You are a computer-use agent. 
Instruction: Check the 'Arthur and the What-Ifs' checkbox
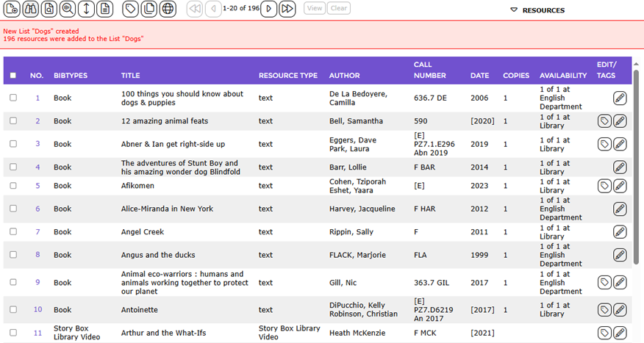tap(13, 332)
